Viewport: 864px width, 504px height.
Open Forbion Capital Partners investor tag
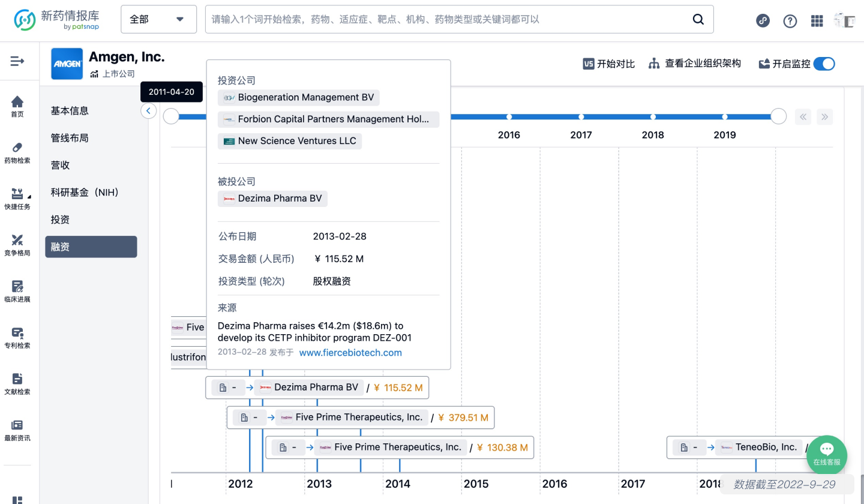(x=328, y=119)
